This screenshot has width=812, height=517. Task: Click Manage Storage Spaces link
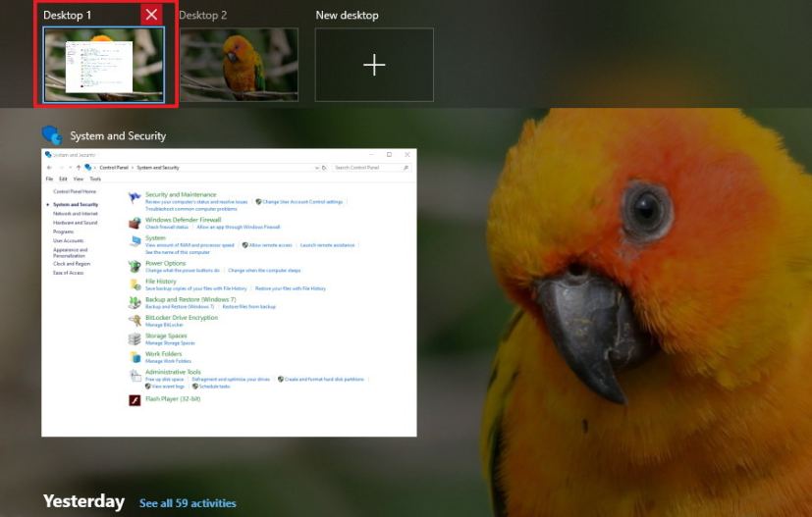(171, 342)
